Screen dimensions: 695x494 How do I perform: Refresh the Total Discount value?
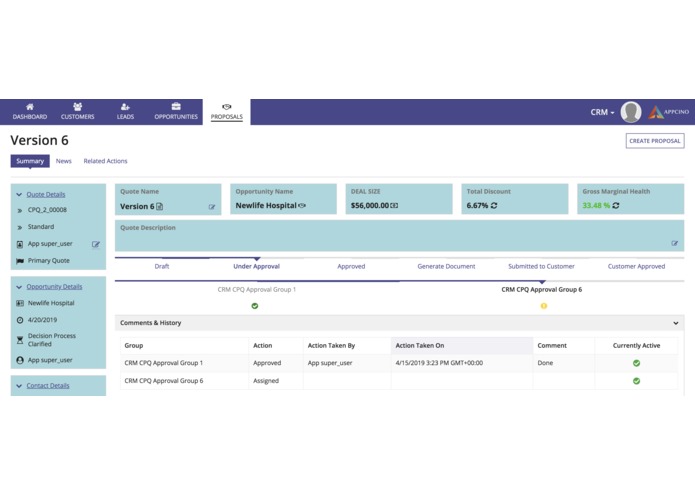[x=494, y=206]
